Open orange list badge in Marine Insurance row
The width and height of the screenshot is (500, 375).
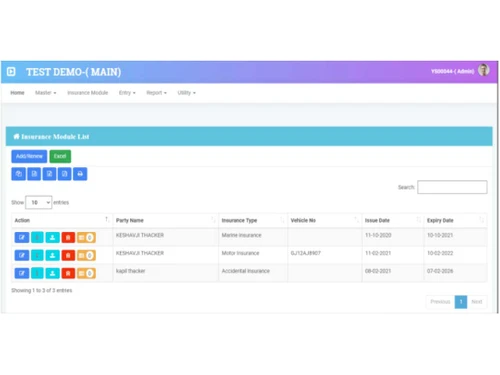[x=86, y=237]
